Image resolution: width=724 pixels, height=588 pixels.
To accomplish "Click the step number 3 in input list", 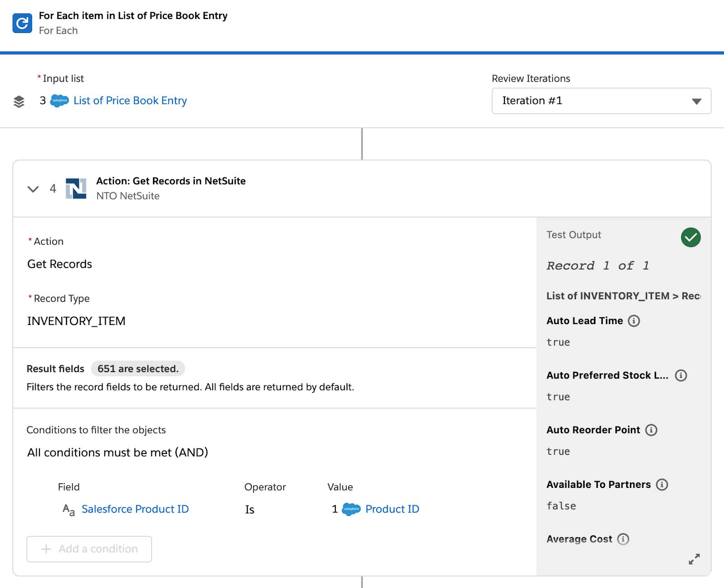I will point(43,100).
